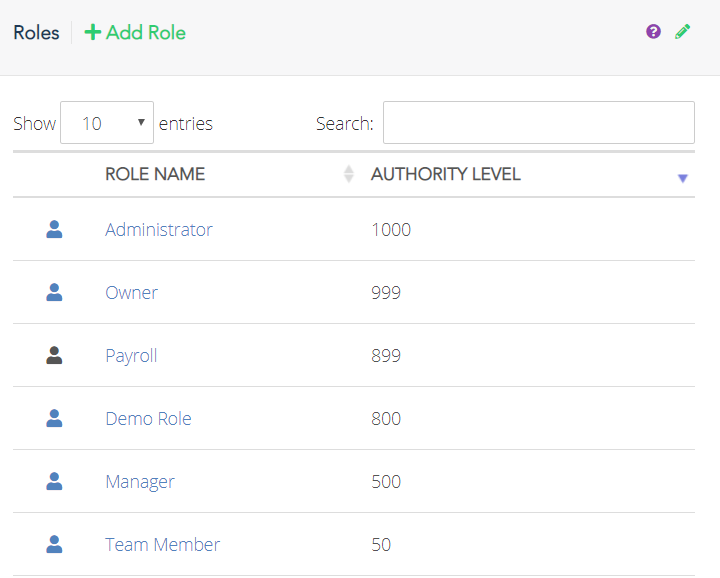Click the Demo Role row user icon
The image size is (720, 578).
tap(54, 418)
